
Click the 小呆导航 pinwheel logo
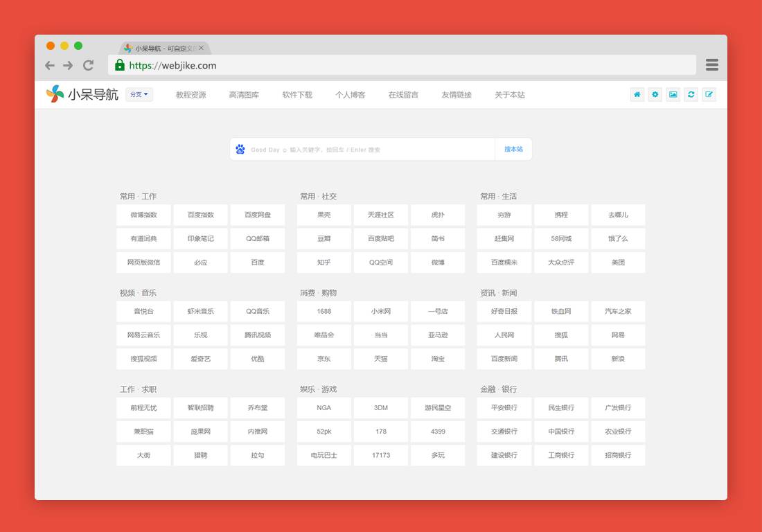[55, 94]
